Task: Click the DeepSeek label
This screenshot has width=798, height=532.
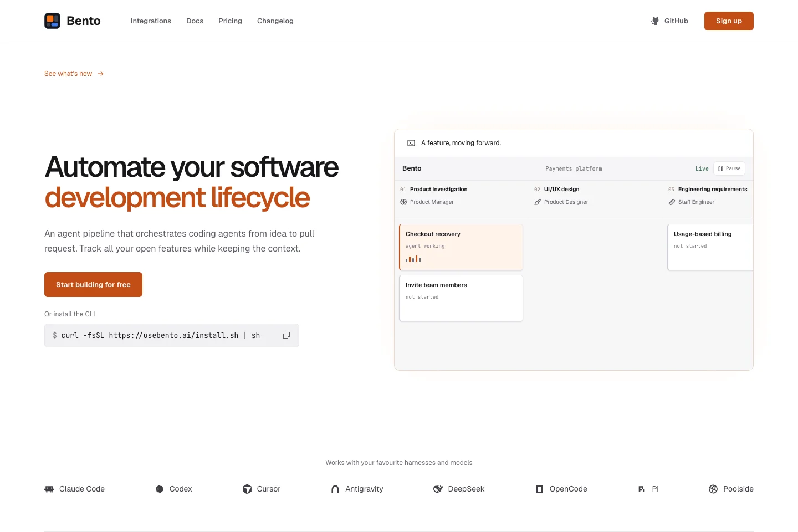Action: (x=466, y=489)
